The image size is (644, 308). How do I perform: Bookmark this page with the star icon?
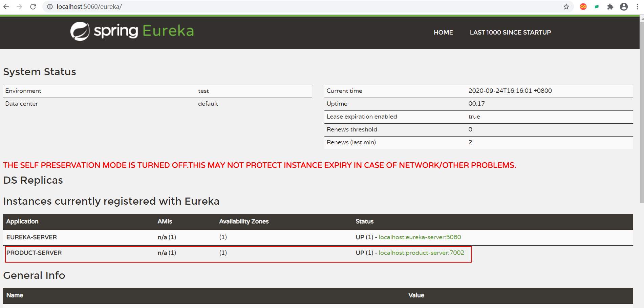click(566, 7)
